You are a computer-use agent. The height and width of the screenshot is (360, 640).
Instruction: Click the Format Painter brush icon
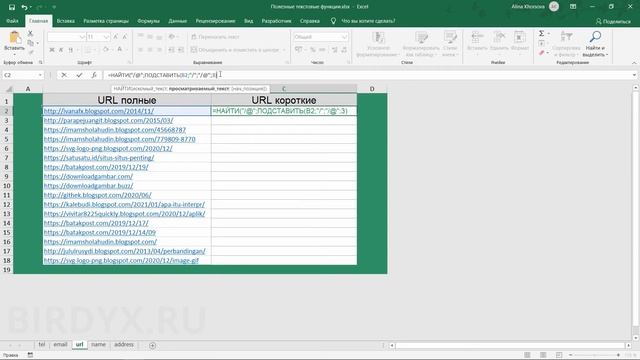[31, 52]
